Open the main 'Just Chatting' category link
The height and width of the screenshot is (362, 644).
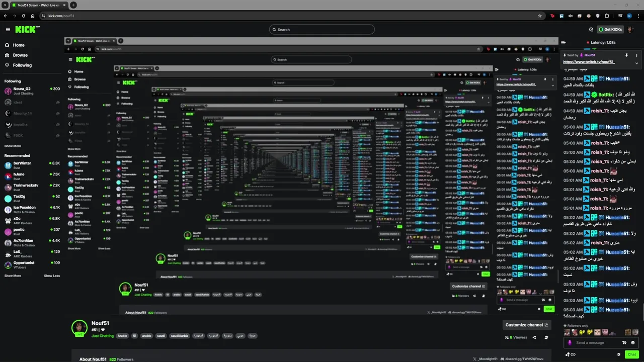[x=103, y=336]
